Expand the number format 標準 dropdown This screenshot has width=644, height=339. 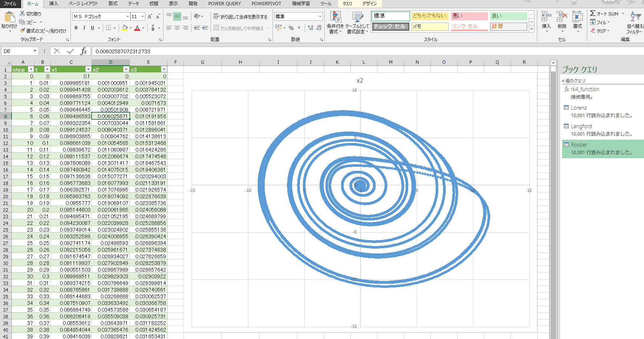click(320, 17)
